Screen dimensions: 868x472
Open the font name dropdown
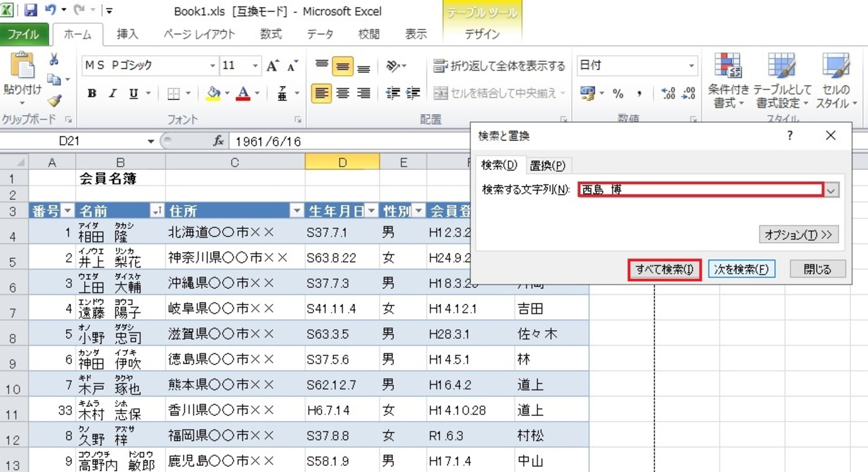pos(212,66)
